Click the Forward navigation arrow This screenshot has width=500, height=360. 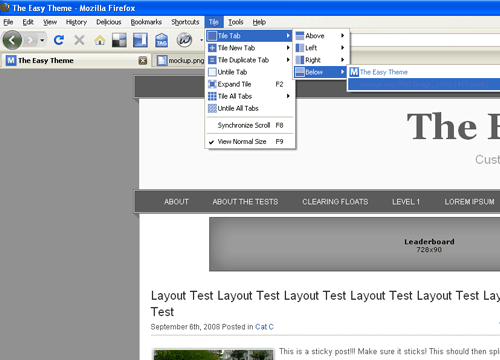(x=31, y=40)
